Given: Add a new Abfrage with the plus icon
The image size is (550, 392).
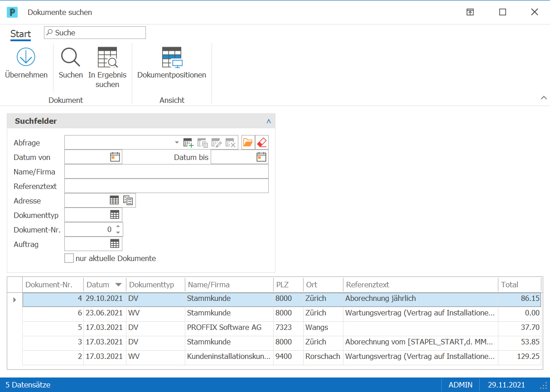Looking at the screenshot, I should [x=188, y=143].
